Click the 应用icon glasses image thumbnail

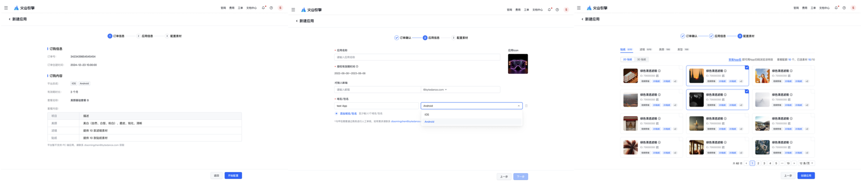[x=517, y=64]
